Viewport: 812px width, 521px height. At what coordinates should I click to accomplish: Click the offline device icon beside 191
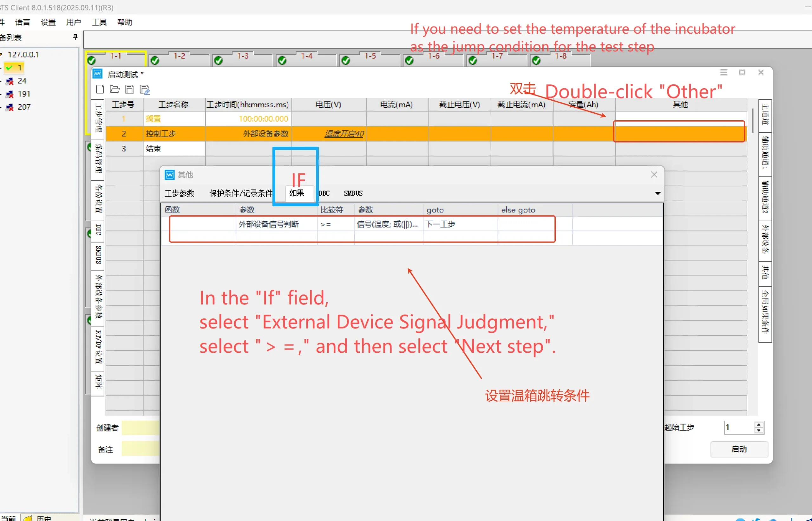10,94
